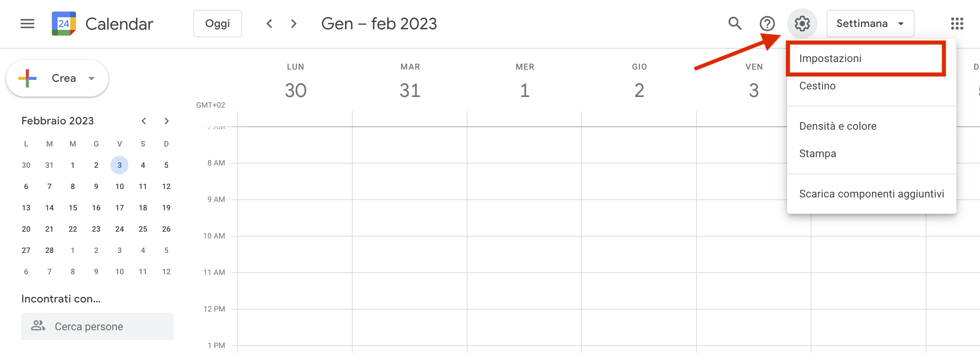Jump to today with Oggi button
Viewport: 980px width, 353px height.
217,24
